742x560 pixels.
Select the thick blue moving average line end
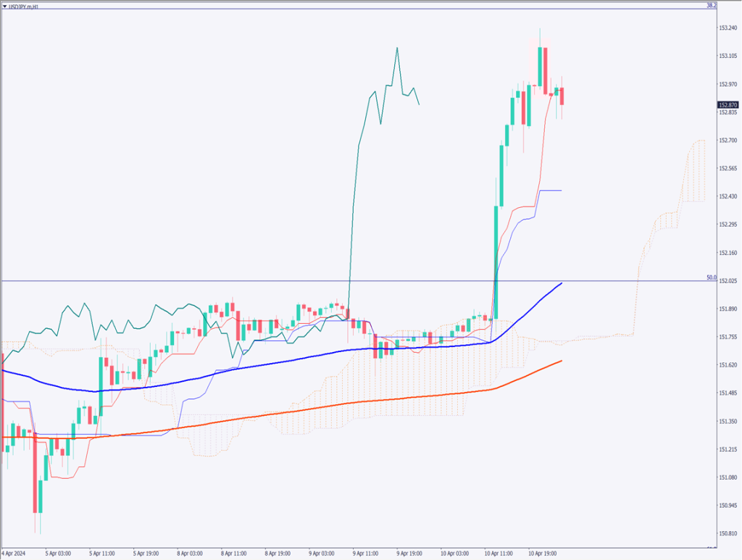(x=562, y=283)
